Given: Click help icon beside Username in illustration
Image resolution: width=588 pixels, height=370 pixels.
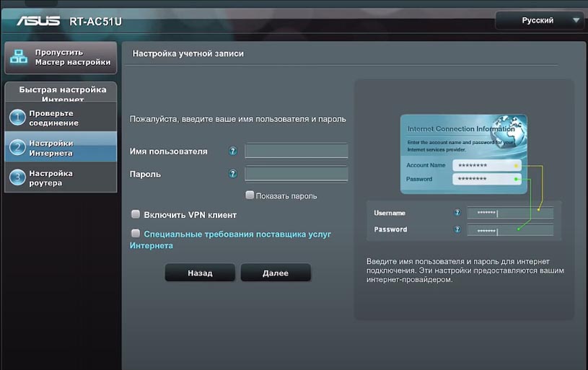Looking at the screenshot, I should [457, 213].
